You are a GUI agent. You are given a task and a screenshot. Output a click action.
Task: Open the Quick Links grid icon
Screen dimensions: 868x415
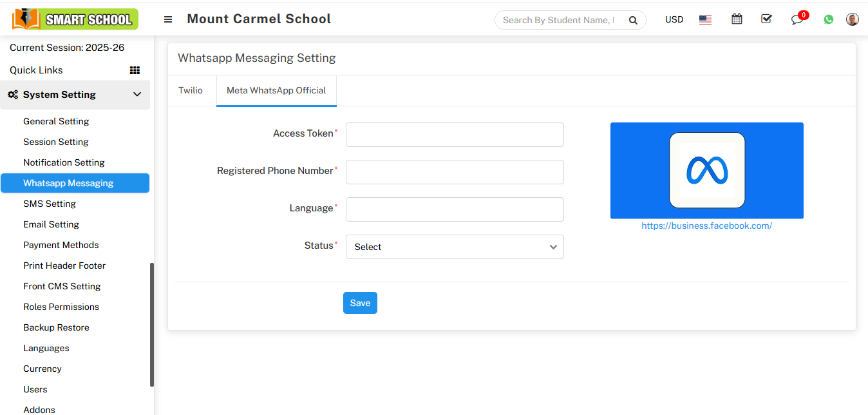coord(135,70)
